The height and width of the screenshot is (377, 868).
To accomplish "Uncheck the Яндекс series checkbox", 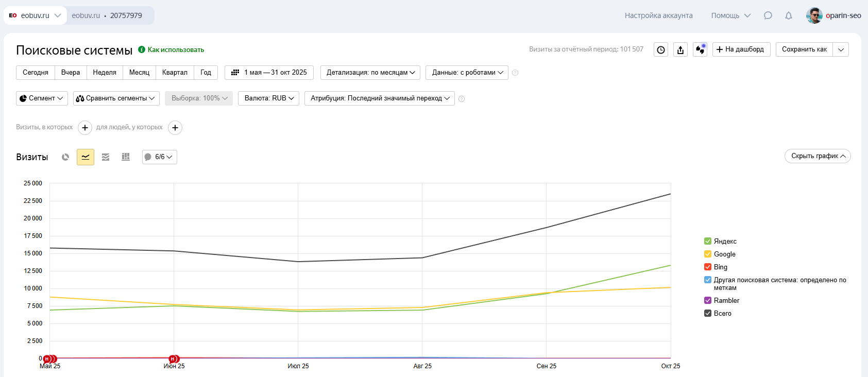I will pyautogui.click(x=708, y=241).
